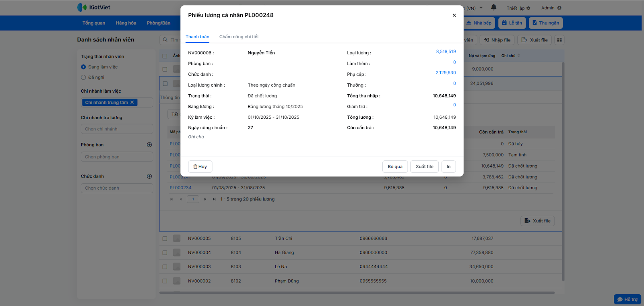Click Xuất file beside Nhập file
Screen dimensions: 644x306
tap(535, 40)
